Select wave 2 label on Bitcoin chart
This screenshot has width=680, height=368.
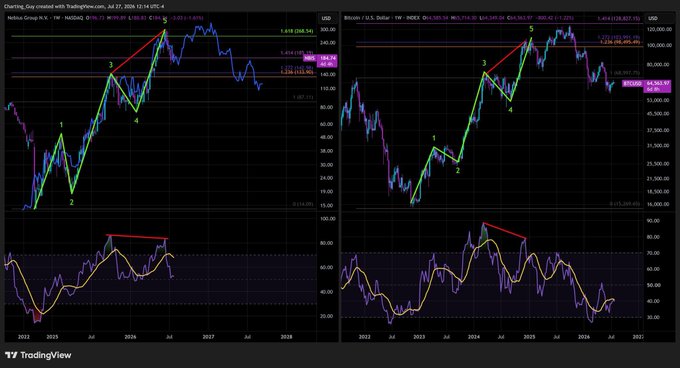point(458,171)
